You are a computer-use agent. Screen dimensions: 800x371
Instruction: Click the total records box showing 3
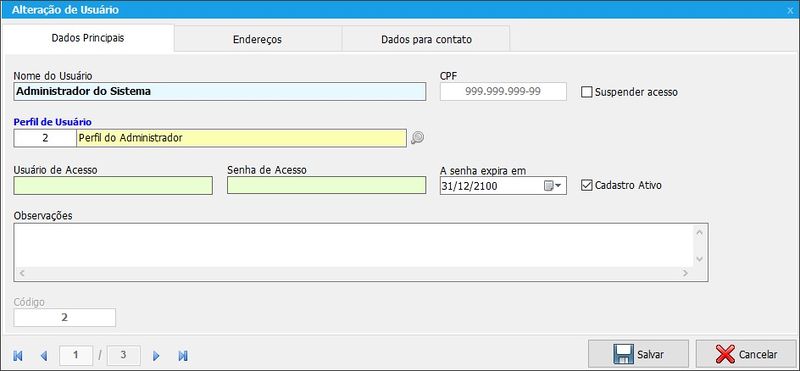click(x=123, y=355)
